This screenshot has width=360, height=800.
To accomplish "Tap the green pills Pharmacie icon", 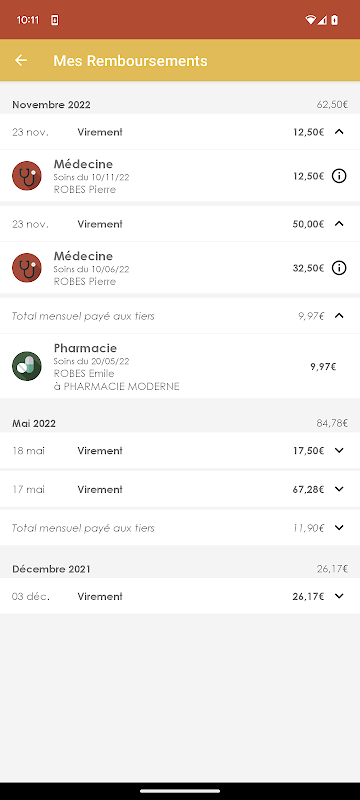I will pyautogui.click(x=27, y=366).
